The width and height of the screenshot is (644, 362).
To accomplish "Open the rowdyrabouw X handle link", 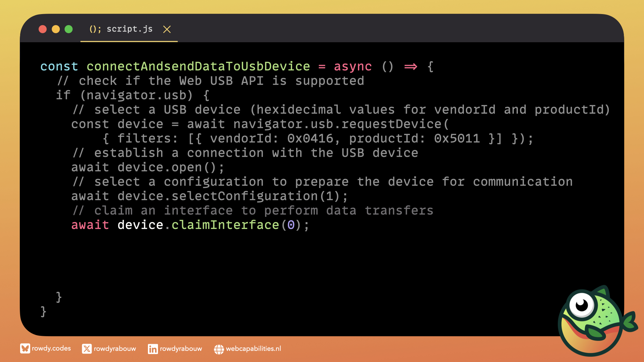I will click(x=115, y=349).
